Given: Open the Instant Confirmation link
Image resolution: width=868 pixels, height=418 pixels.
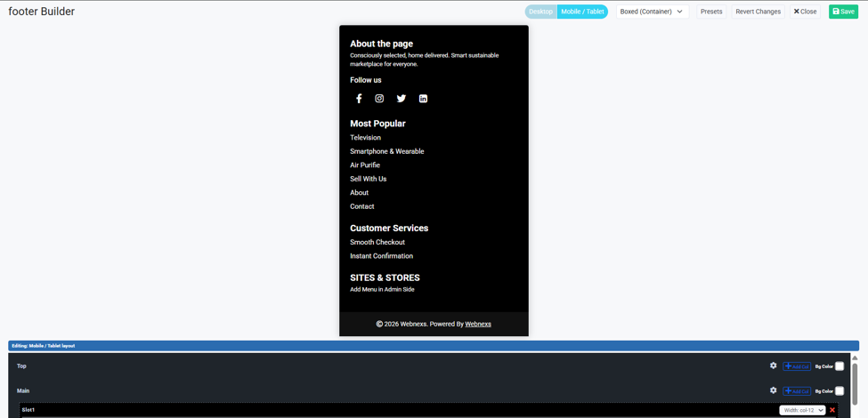Looking at the screenshot, I should click(x=381, y=256).
